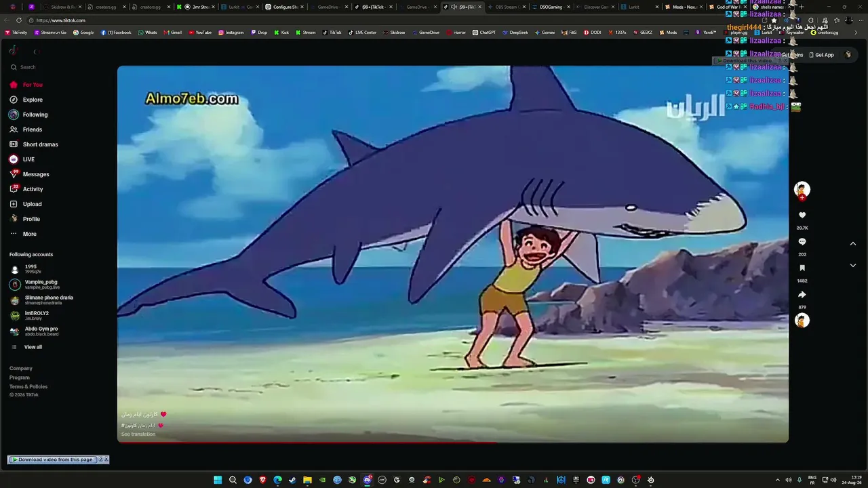Open Profile in the sidebar

coord(24,219)
